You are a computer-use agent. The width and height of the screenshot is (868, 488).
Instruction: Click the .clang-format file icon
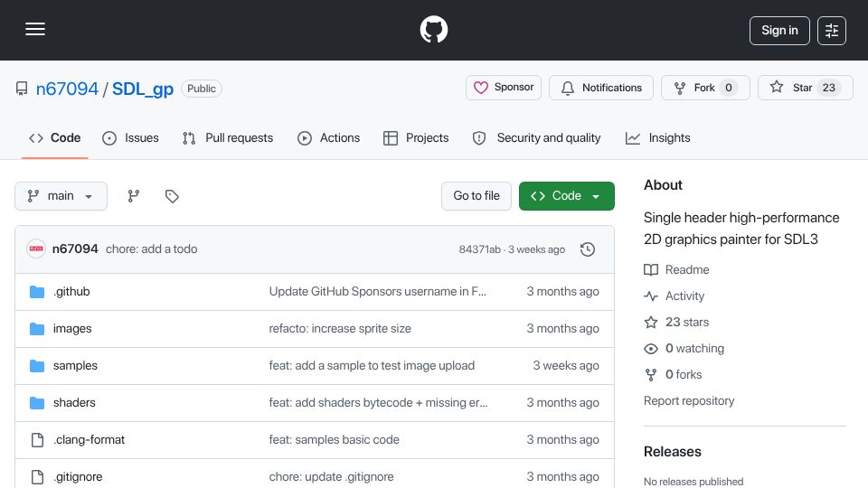[x=37, y=440]
